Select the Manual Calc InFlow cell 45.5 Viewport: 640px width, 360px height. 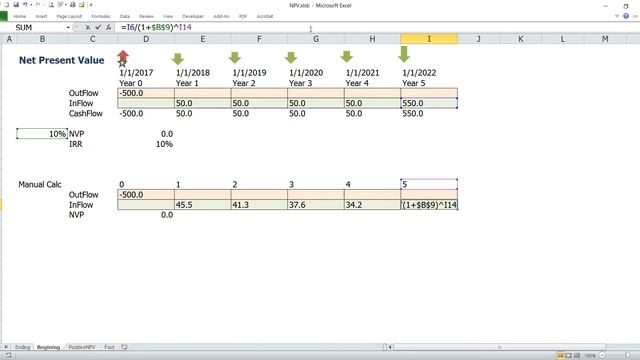pos(202,205)
